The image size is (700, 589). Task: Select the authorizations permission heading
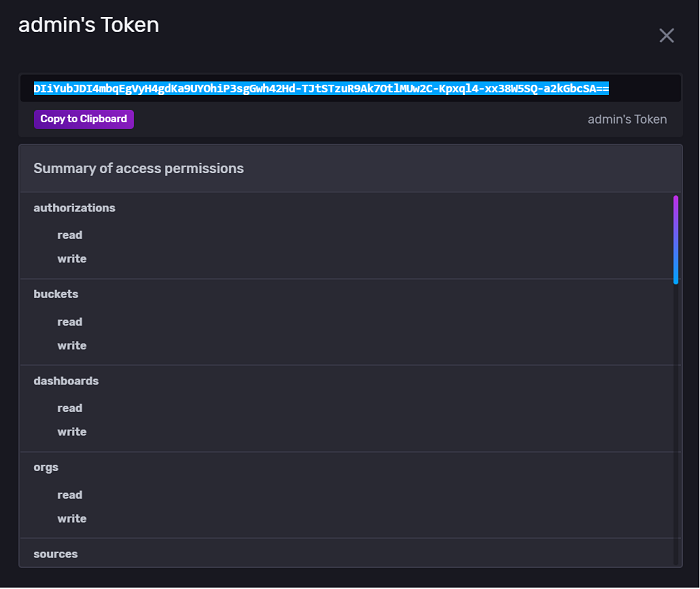(x=74, y=208)
